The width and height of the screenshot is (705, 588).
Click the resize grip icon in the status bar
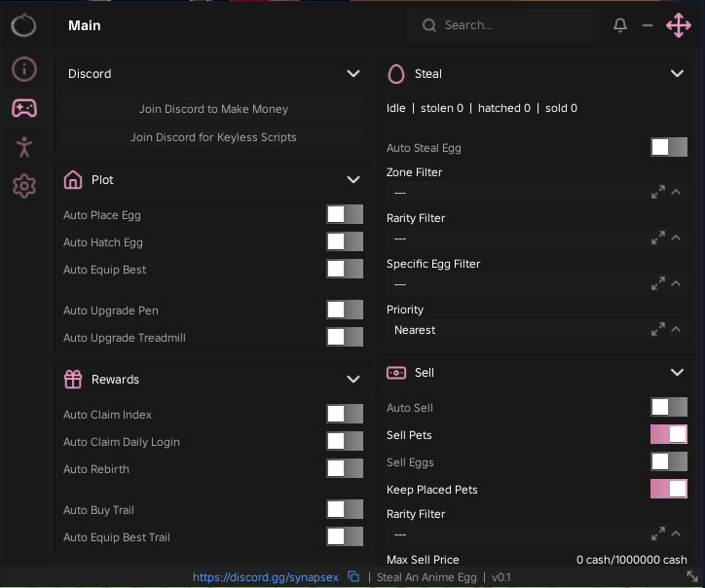692,576
